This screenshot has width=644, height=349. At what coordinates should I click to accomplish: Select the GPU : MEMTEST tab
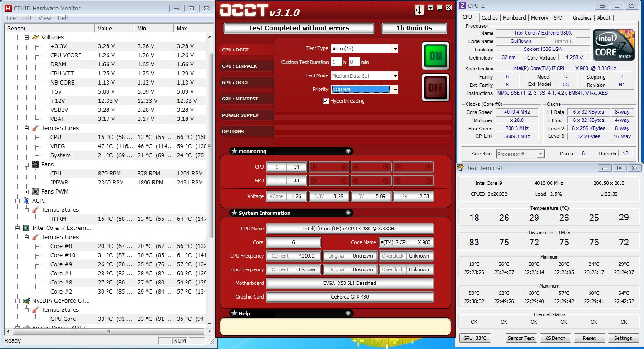[247, 99]
